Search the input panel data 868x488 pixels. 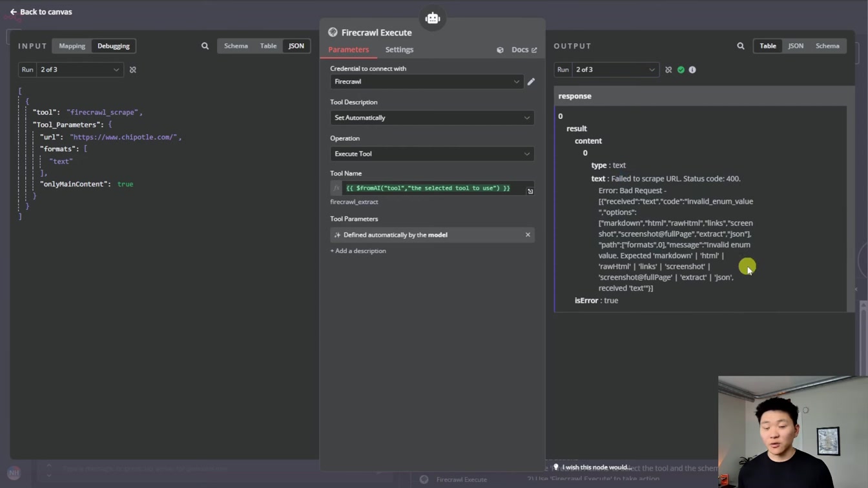click(205, 46)
